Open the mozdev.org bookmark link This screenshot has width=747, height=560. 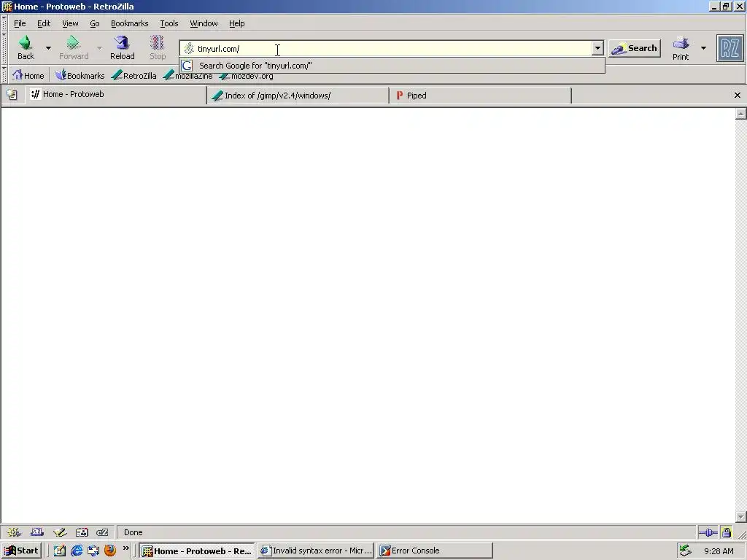(247, 76)
